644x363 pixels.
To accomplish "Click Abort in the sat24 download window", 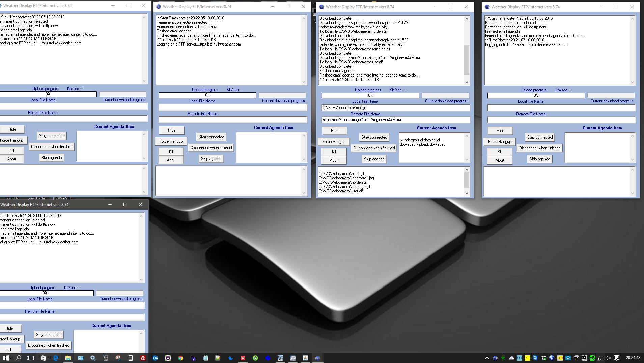I will pos(334,160).
